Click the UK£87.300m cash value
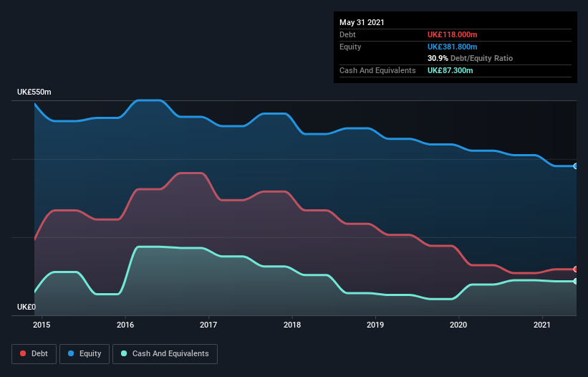Image resolution: width=588 pixels, height=377 pixels. point(450,70)
